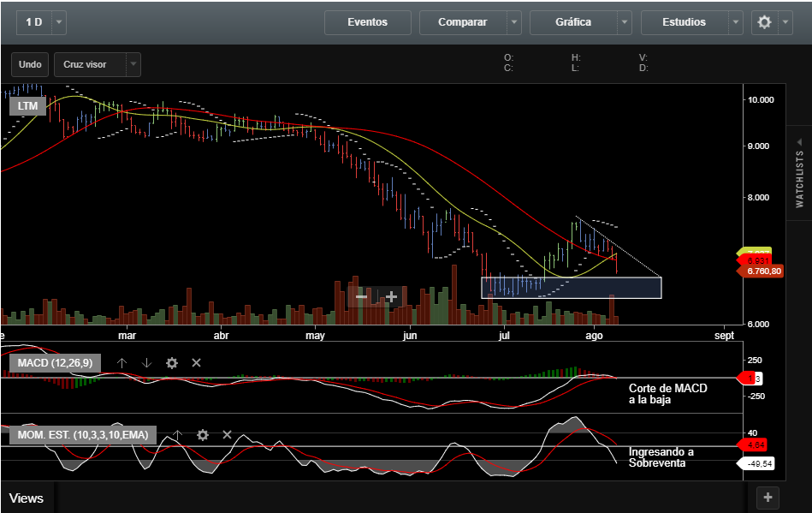Zoom in the chart with plus button
This screenshot has height=513, width=812.
[x=391, y=296]
